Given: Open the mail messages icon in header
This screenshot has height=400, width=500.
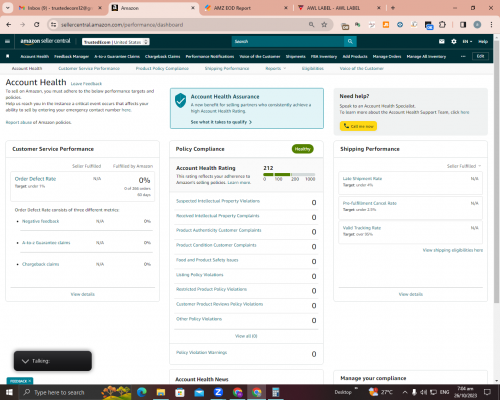Looking at the screenshot, I should (x=442, y=41).
